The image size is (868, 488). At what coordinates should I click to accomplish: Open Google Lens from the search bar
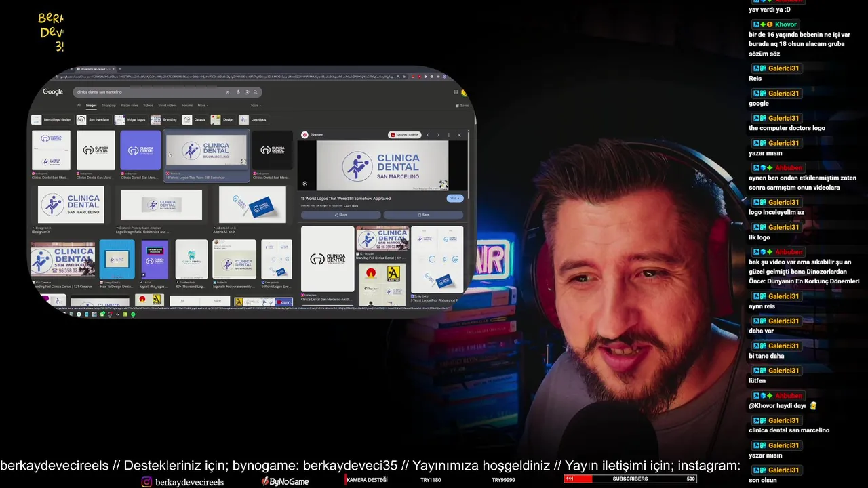click(x=247, y=92)
